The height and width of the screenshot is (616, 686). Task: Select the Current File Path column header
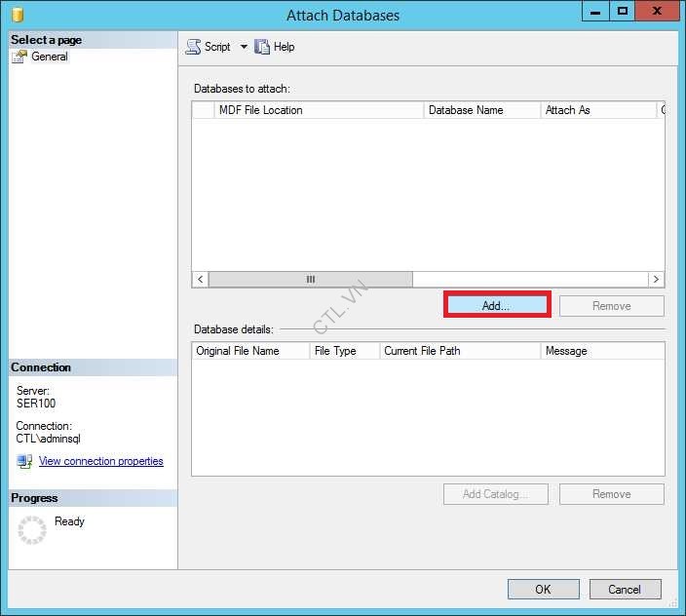[459, 351]
